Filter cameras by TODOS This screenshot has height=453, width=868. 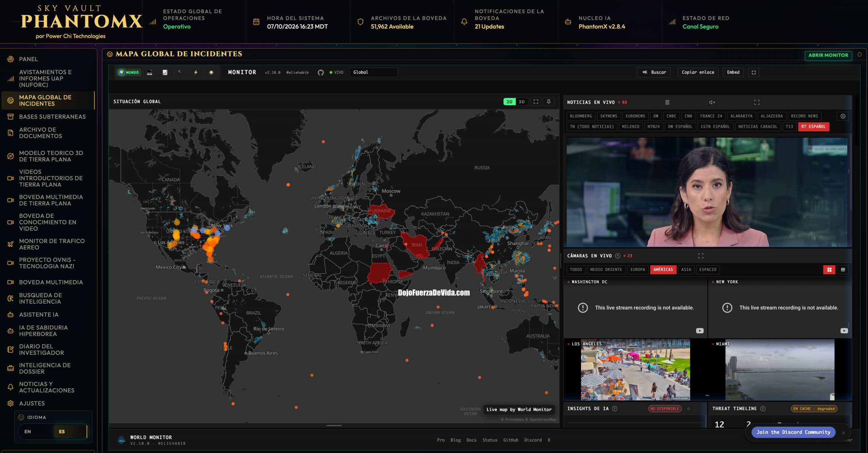576,270
